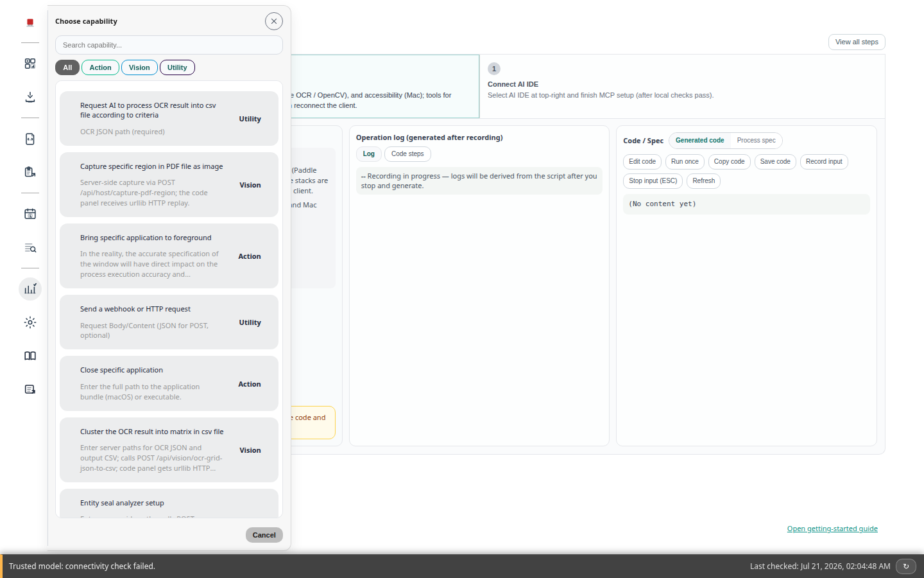Click the note export icon at sidebar bottom

(x=30, y=389)
